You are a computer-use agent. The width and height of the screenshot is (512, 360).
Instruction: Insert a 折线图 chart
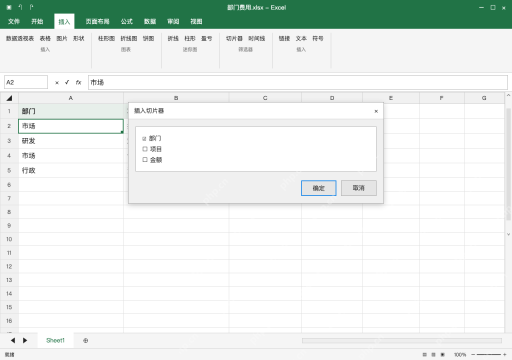[129, 39]
